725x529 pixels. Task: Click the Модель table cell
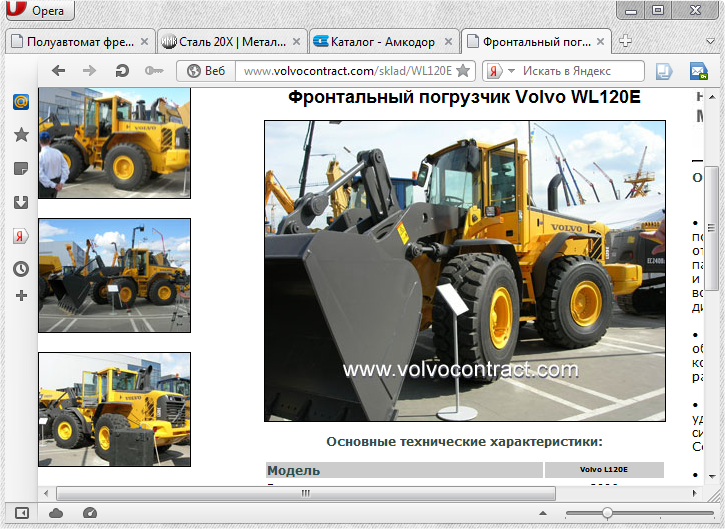tap(404, 470)
